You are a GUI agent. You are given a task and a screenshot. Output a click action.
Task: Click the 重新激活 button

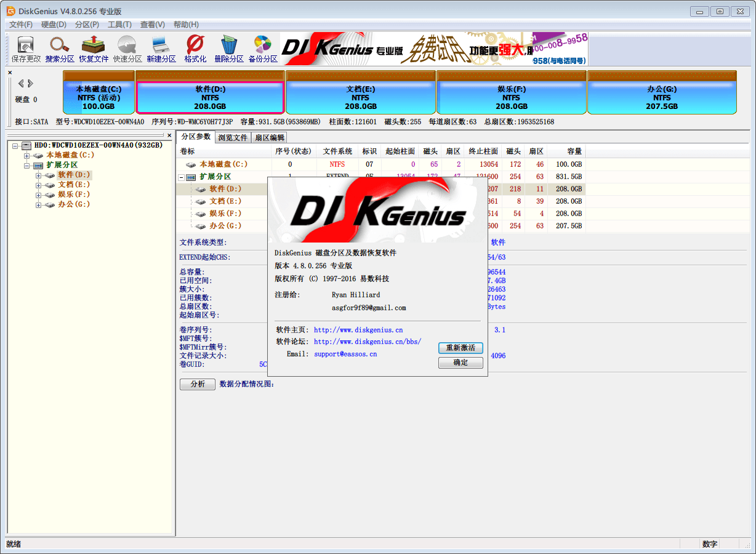460,348
